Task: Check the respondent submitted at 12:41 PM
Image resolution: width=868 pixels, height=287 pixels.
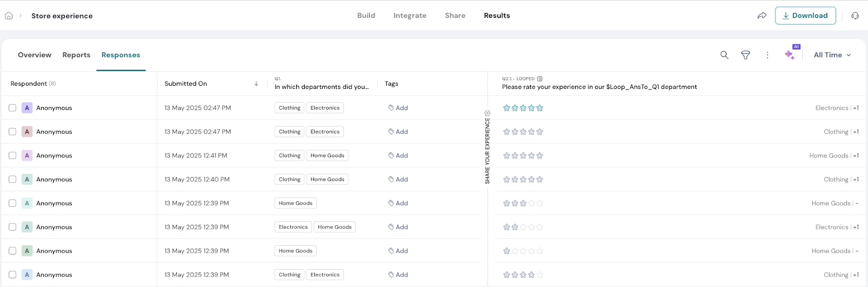Action: pos(12,156)
